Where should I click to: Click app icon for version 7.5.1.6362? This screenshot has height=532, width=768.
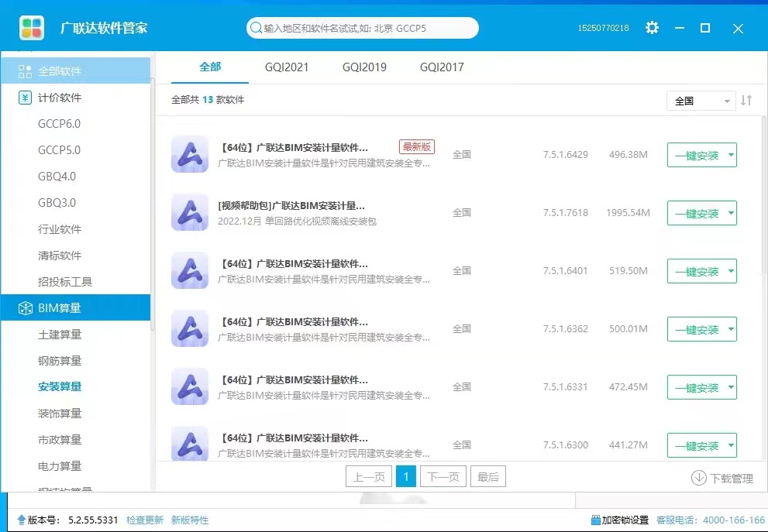point(190,328)
